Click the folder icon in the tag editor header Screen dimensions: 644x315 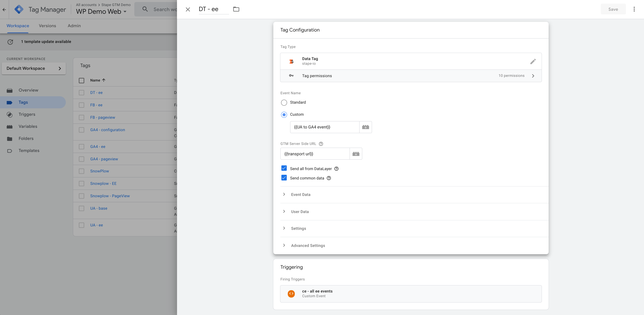(236, 9)
